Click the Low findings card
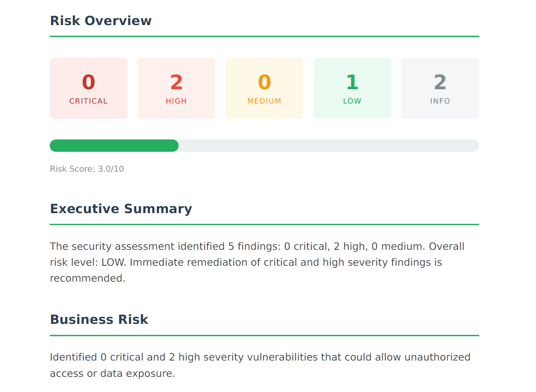The width and height of the screenshot is (536, 392). click(352, 88)
